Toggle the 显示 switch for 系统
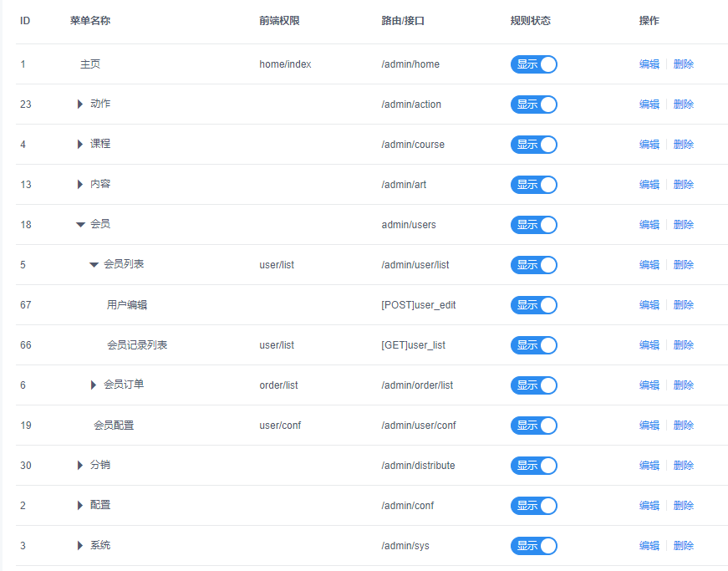Viewport: 728px width, 571px height. [533, 546]
